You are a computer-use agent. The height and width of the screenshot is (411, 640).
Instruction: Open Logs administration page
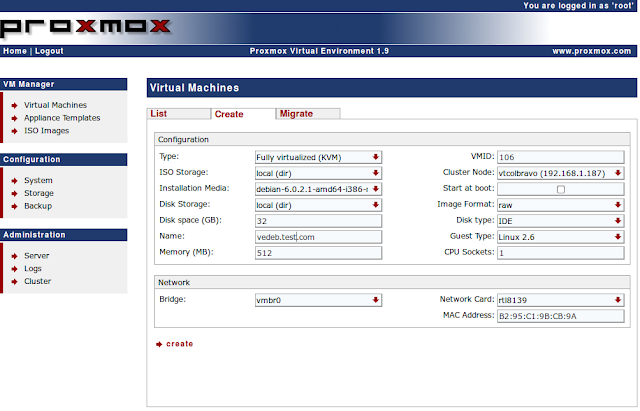pyautogui.click(x=33, y=269)
